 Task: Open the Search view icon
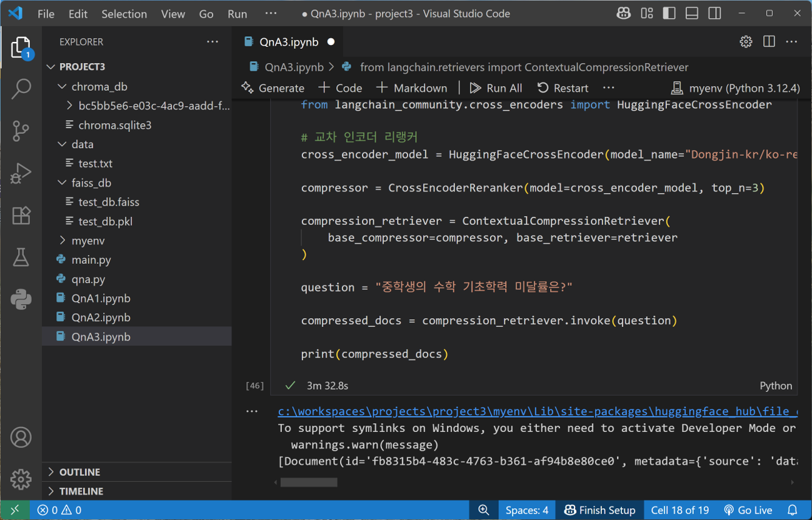[21, 89]
